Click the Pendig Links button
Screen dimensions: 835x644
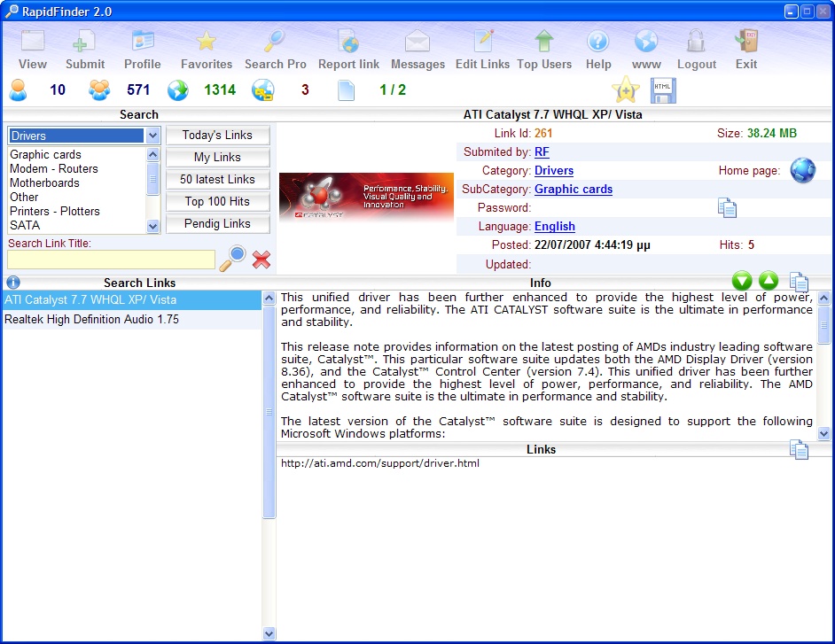217,223
